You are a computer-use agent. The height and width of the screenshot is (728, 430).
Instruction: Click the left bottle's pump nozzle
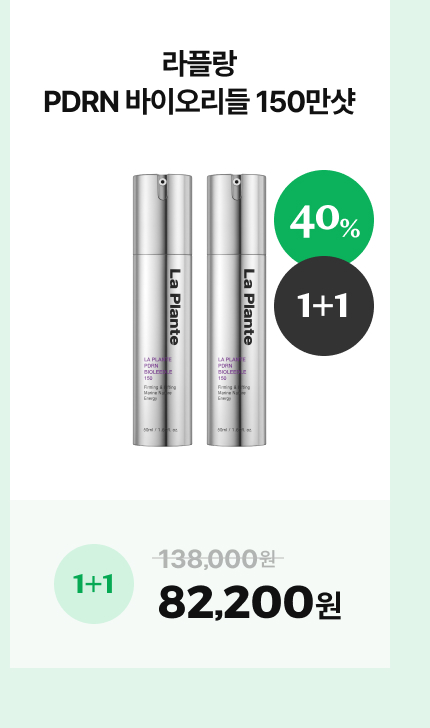pyautogui.click(x=162, y=182)
